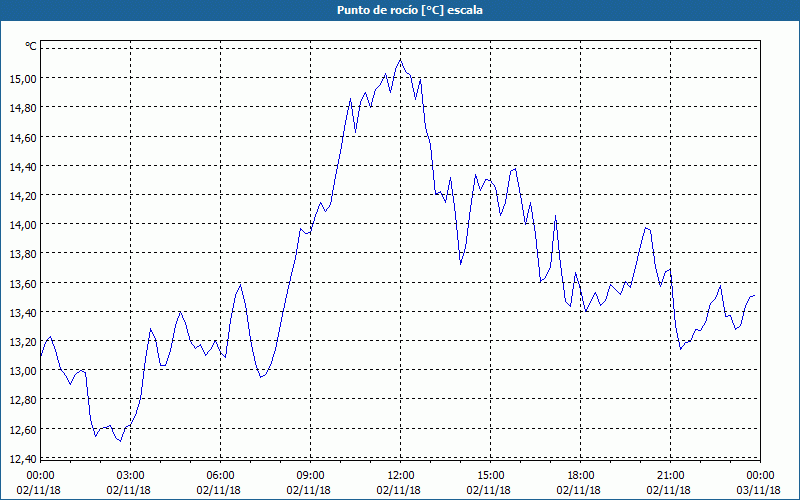
Task: Click the 13,60 y-axis value
Action: (23, 283)
